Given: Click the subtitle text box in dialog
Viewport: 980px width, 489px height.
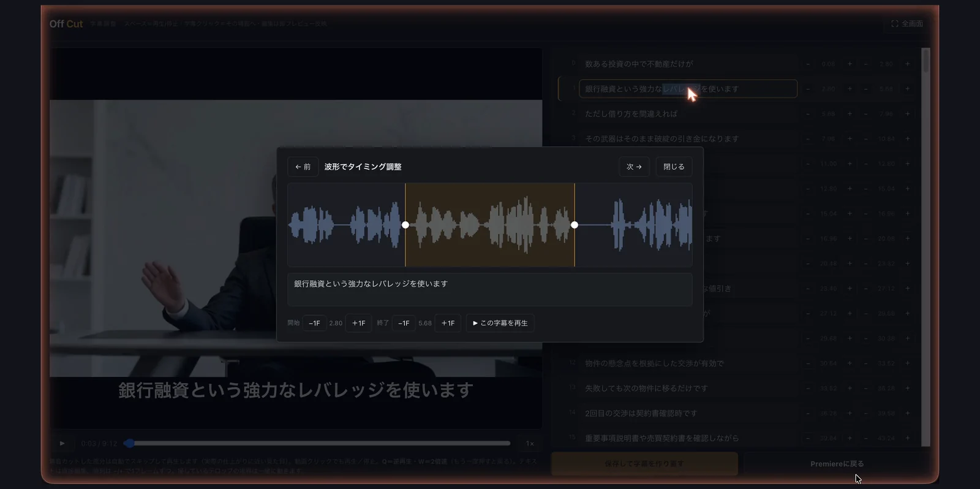Looking at the screenshot, I should click(x=490, y=289).
